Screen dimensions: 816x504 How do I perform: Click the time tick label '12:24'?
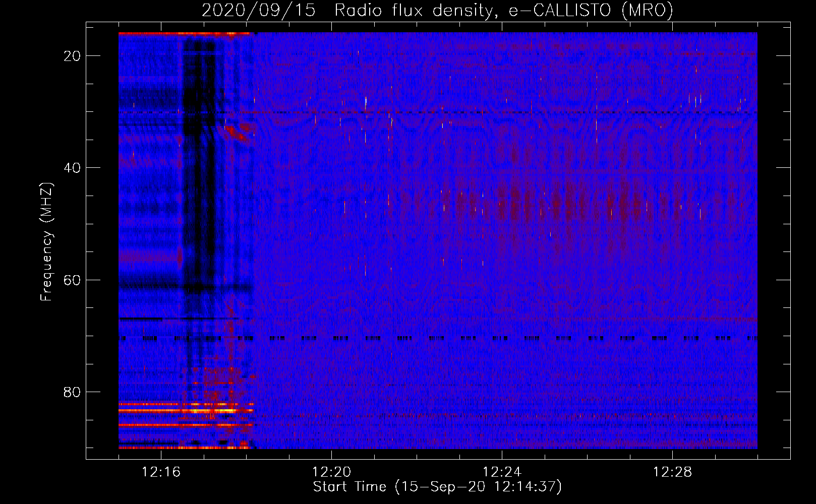coord(502,472)
